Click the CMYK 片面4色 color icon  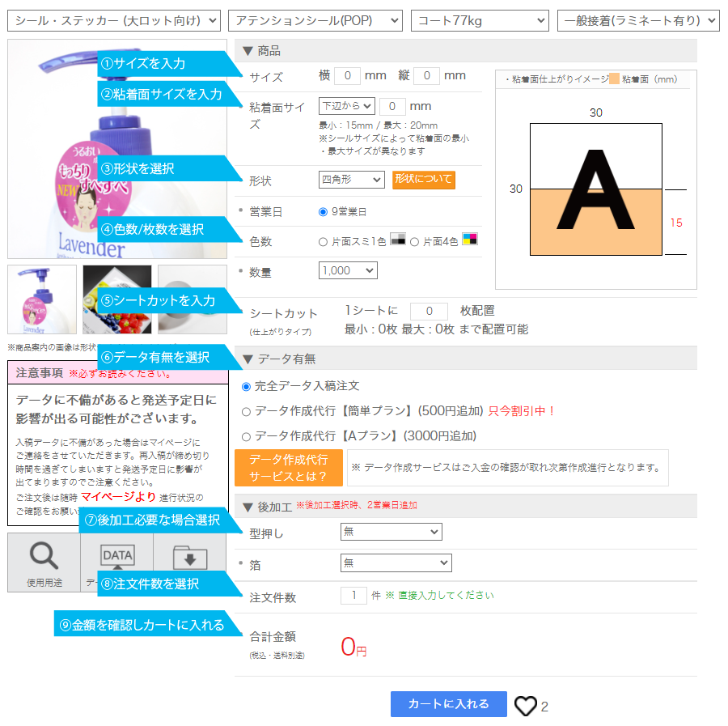pos(470,240)
